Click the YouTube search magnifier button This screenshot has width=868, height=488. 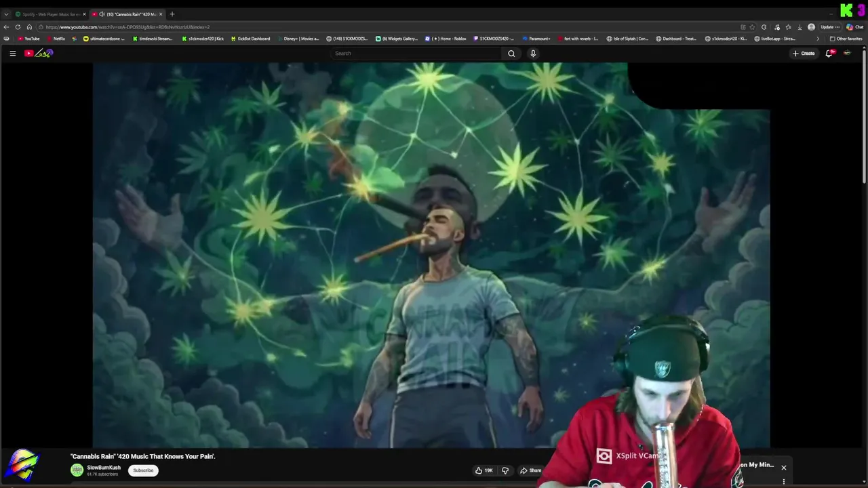tap(511, 54)
